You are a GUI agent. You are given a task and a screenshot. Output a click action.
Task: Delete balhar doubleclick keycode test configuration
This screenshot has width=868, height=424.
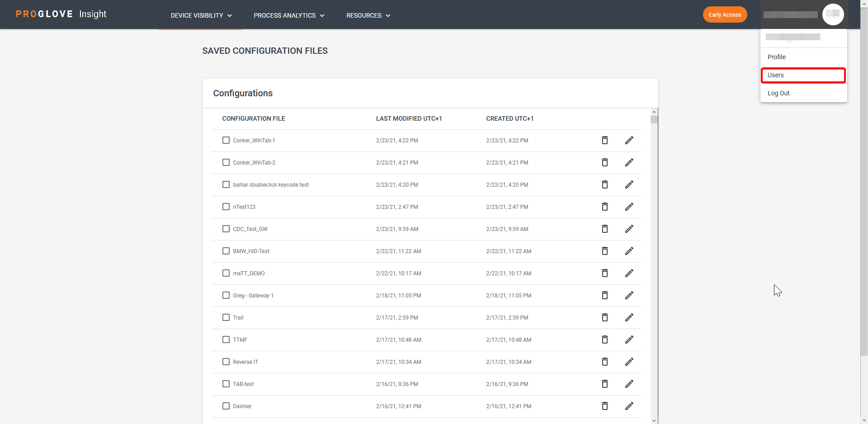tap(604, 184)
